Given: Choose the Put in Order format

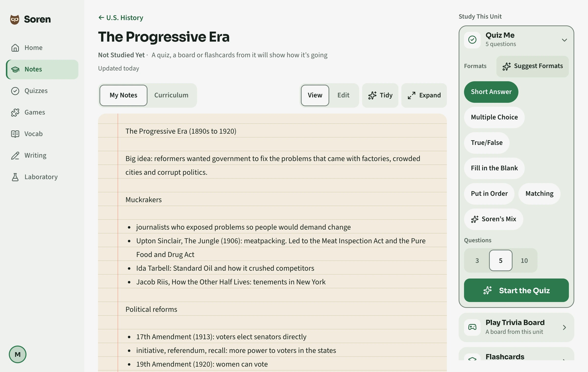Looking at the screenshot, I should pyautogui.click(x=489, y=194).
